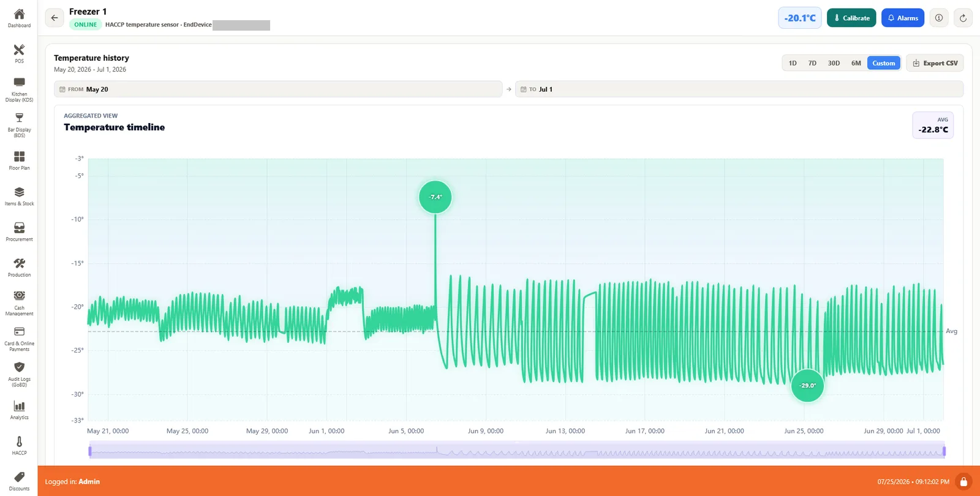The width and height of the screenshot is (980, 496).
Task: Click the Calibrate button
Action: [x=851, y=18]
